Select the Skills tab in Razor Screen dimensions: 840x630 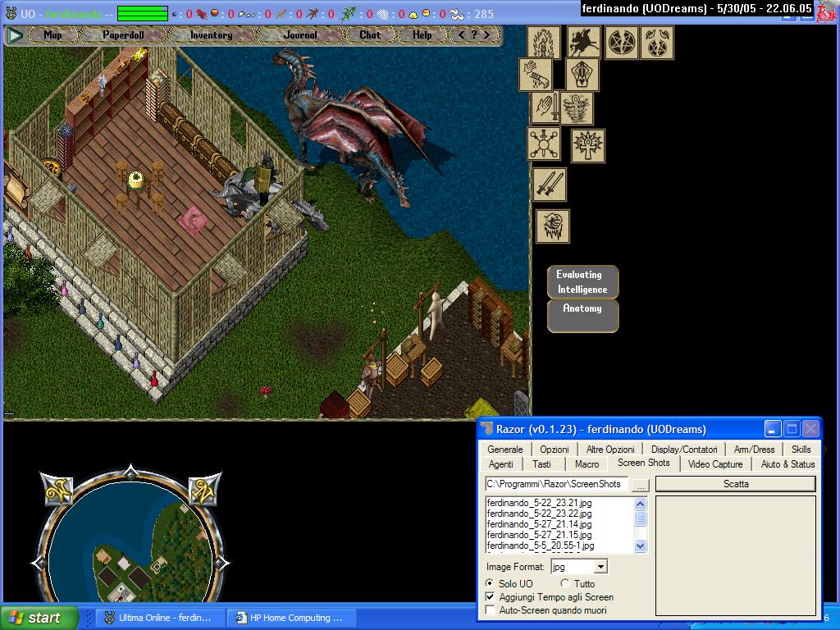click(x=801, y=449)
